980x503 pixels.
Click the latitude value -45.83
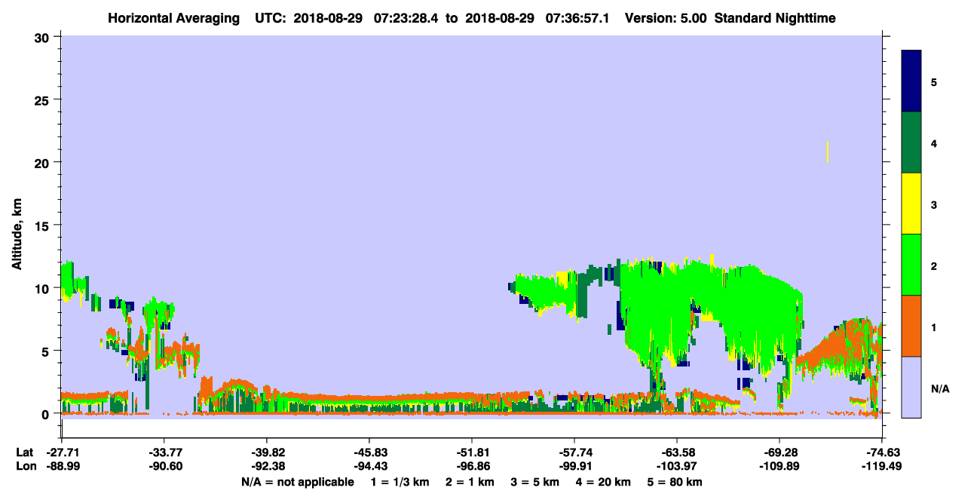[x=369, y=452]
